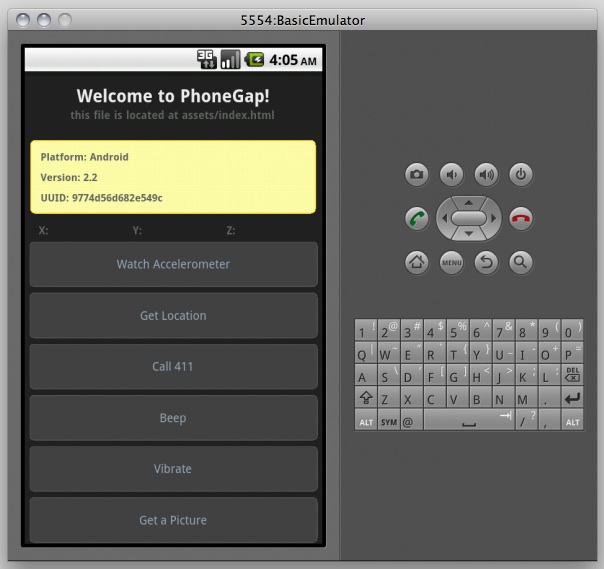604x569 pixels.
Task: Close the BasicEmulator window
Action: pyautogui.click(x=23, y=20)
